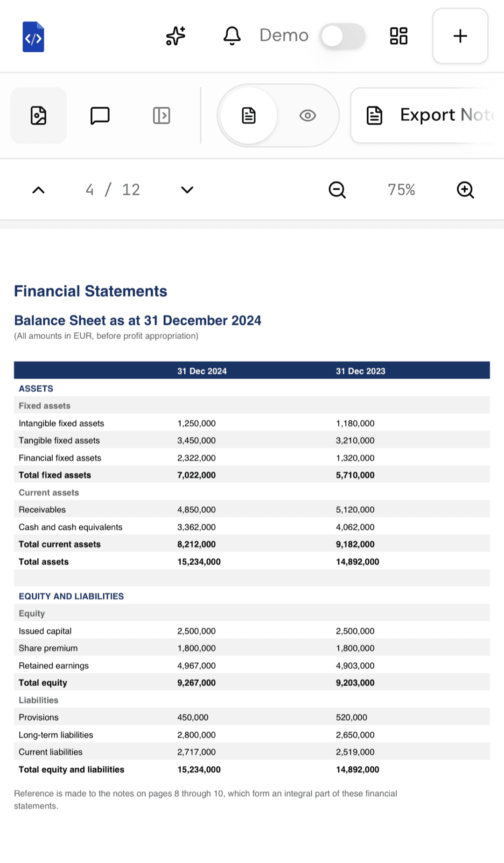
Task: Click the total 8,212,000 value
Action: tap(196, 544)
